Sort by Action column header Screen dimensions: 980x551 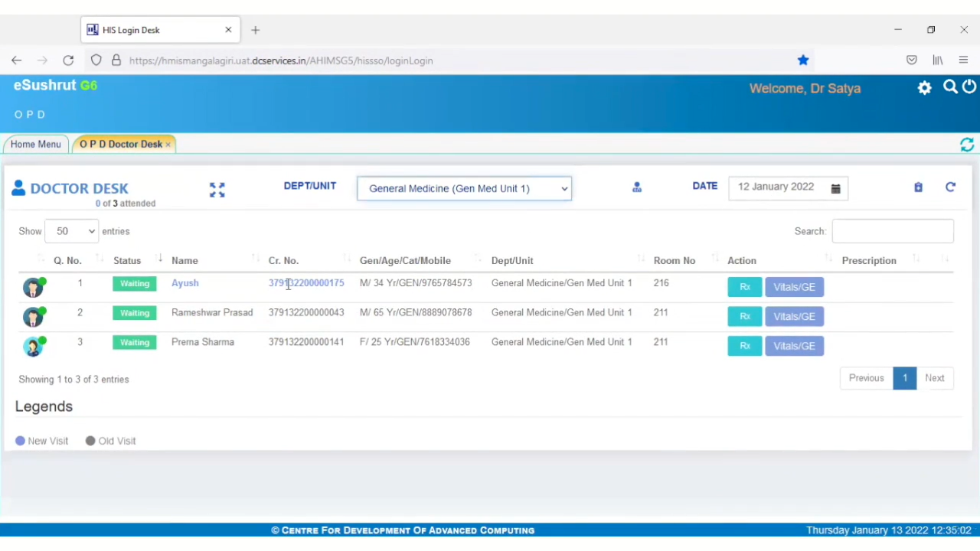(742, 261)
